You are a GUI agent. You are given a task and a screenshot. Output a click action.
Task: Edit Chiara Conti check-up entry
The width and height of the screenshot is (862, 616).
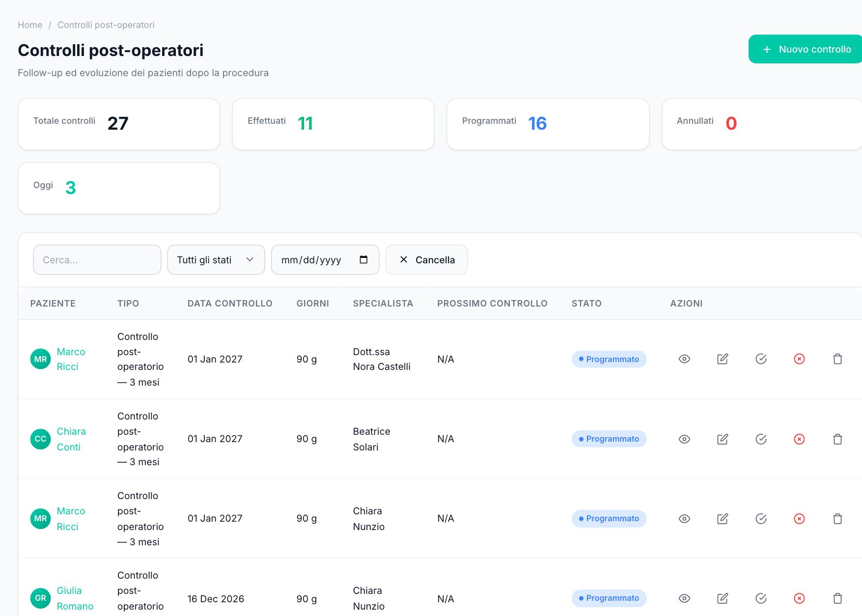pyautogui.click(x=723, y=439)
